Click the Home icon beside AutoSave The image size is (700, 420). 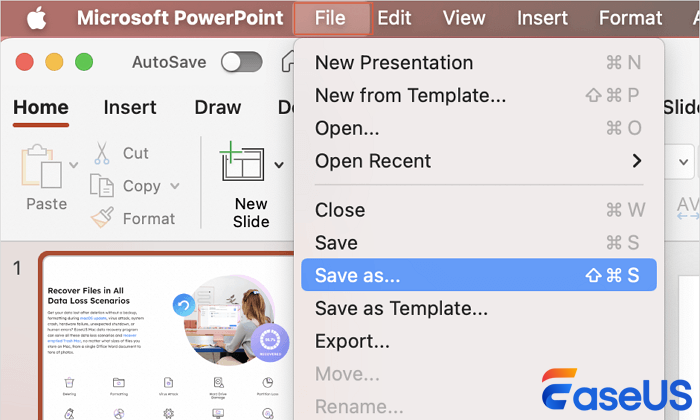pos(287,62)
